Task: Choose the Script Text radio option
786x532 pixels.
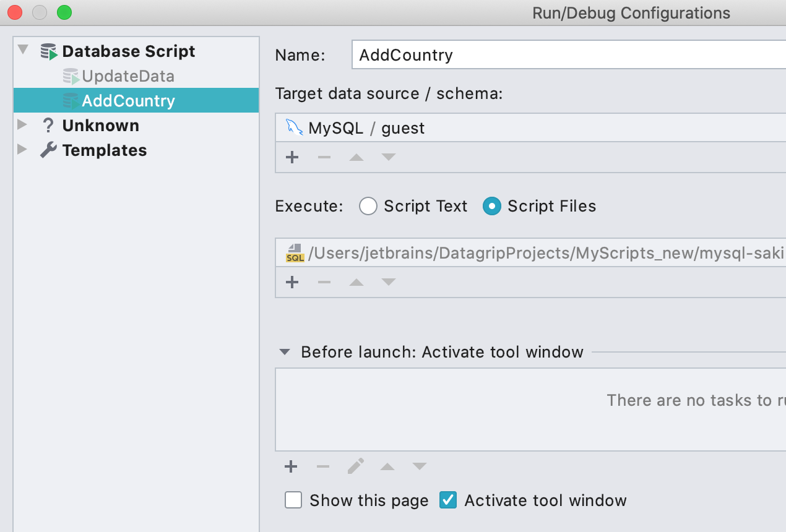Action: [368, 206]
